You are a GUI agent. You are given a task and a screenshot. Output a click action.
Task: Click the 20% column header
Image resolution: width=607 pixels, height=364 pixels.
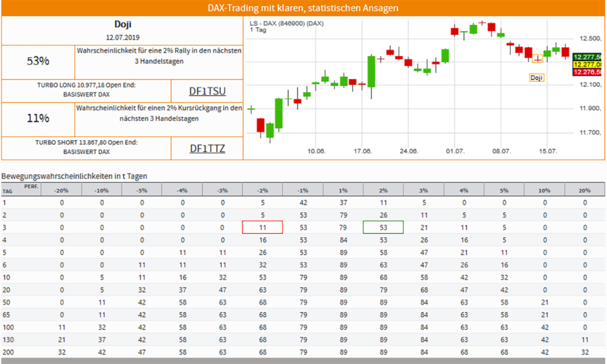tap(584, 190)
